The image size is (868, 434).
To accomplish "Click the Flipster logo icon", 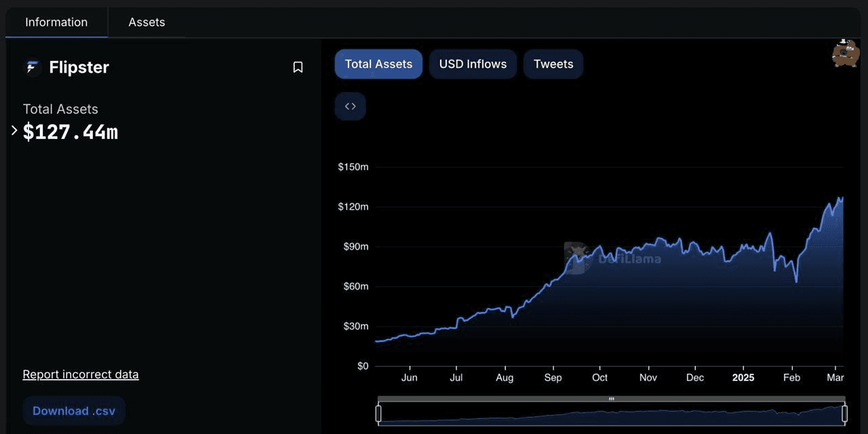I will click(32, 67).
